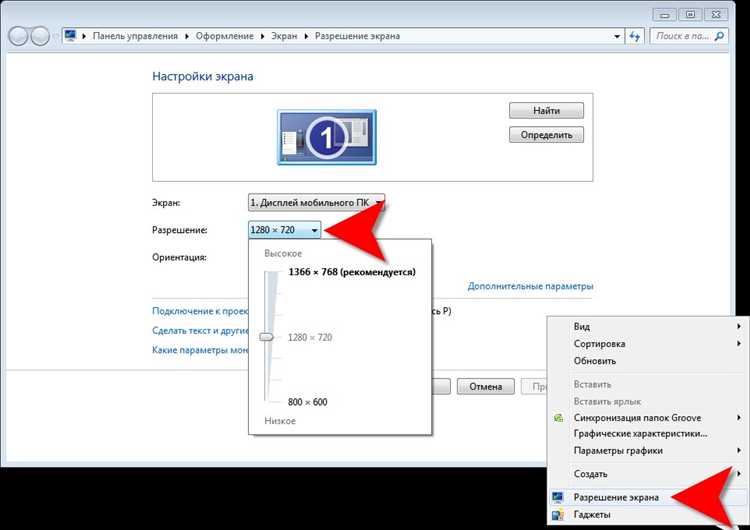Image resolution: width=750 pixels, height=530 pixels.
Task: Click the refresh icon beside address bar
Action: tap(633, 36)
